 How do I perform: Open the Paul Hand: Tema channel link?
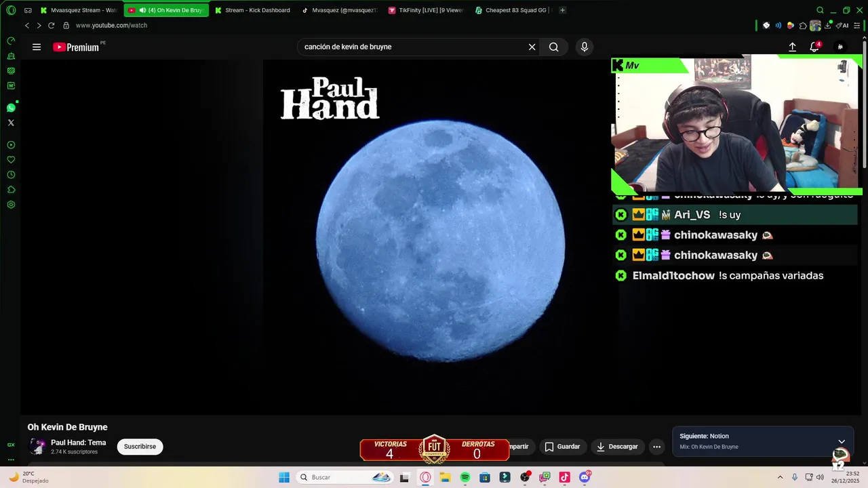pos(78,443)
